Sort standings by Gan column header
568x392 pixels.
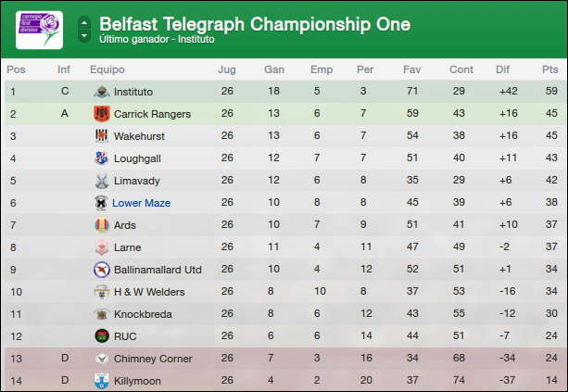[x=274, y=70]
